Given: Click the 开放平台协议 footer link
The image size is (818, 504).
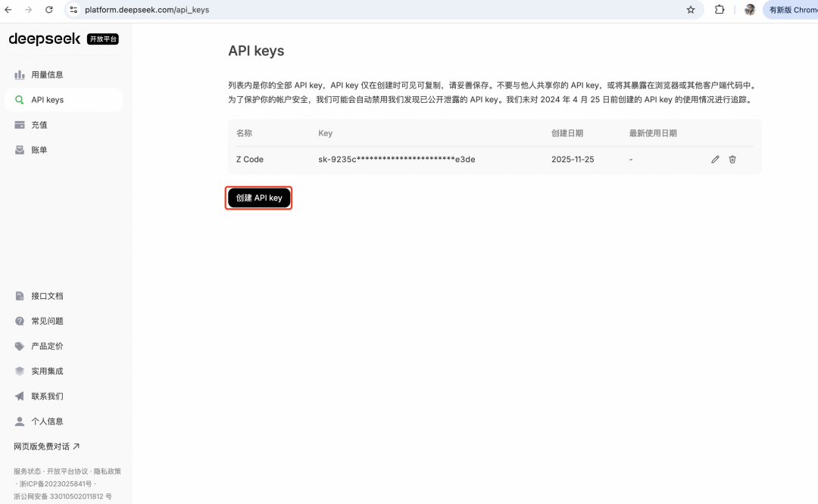Looking at the screenshot, I should [67, 471].
